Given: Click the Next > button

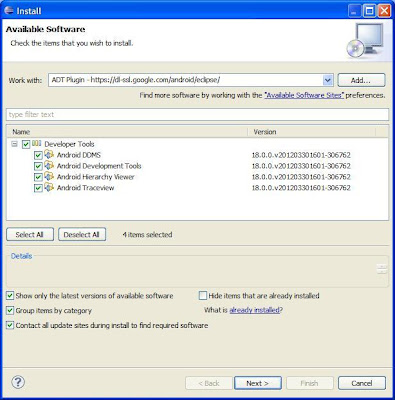Looking at the screenshot, I should click(258, 383).
